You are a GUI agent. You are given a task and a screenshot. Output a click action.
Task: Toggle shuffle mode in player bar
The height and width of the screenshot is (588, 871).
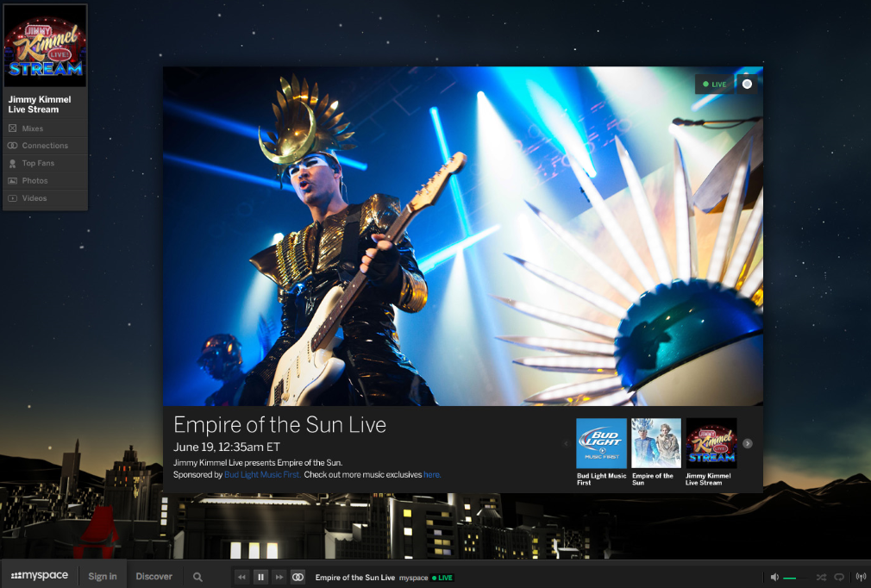821,577
